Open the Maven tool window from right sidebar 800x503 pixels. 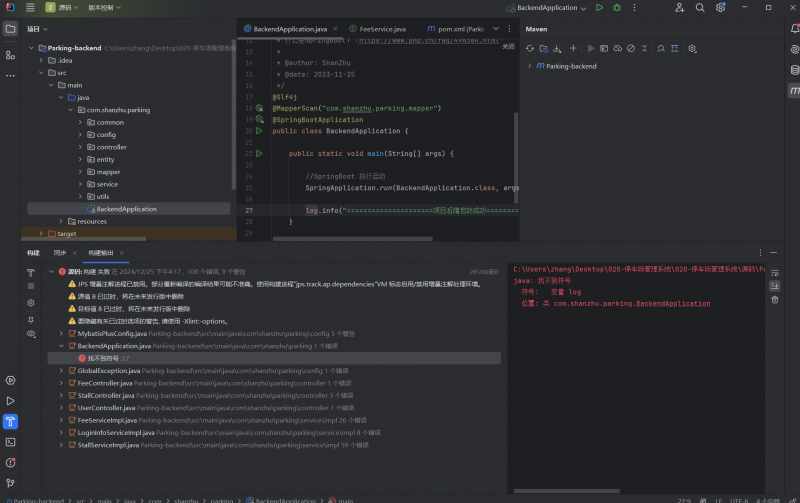[x=794, y=91]
